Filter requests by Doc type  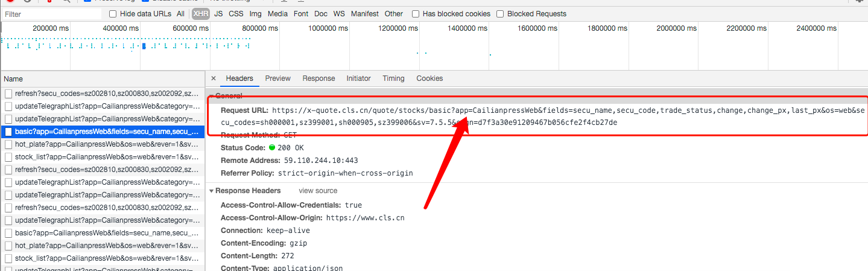[321, 14]
